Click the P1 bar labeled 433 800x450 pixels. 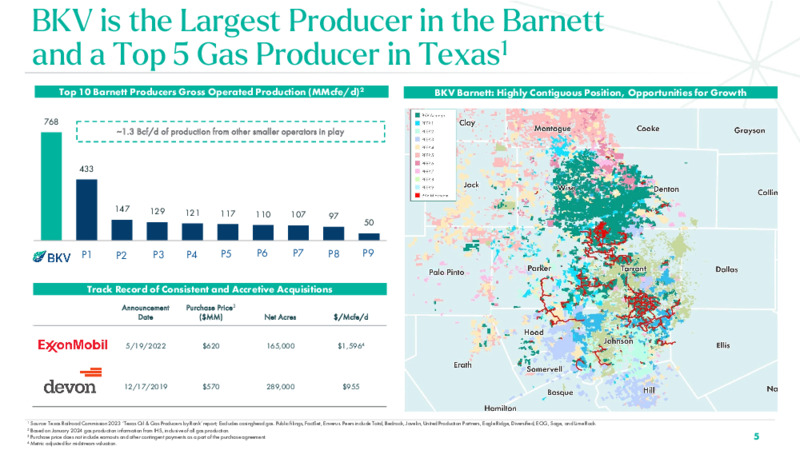[x=86, y=210]
